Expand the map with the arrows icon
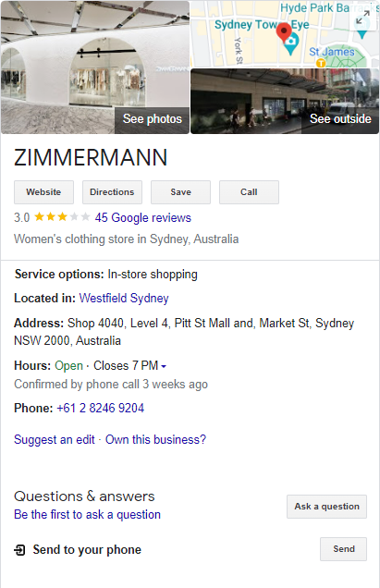This screenshot has height=588, width=380. click(x=362, y=18)
